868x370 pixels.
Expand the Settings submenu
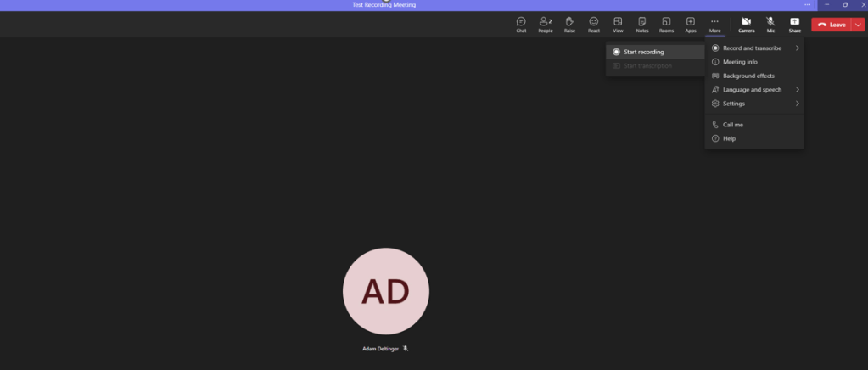tap(754, 104)
